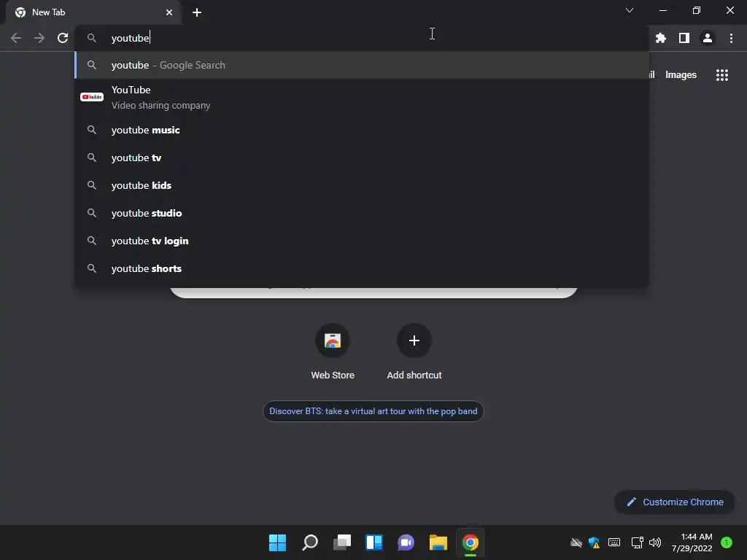Screen dimensions: 747x560
Task: Reload the page with the refresh icon
Action: click(x=63, y=38)
